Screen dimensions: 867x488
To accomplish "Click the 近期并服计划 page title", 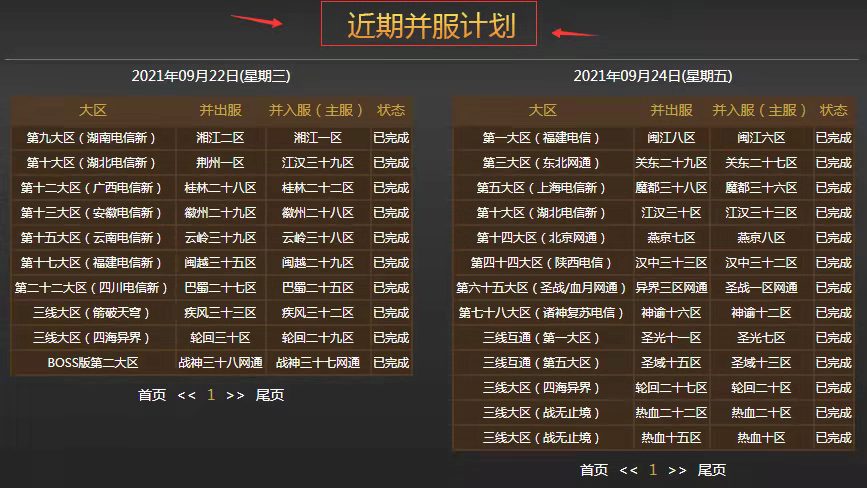I will pyautogui.click(x=431, y=25).
